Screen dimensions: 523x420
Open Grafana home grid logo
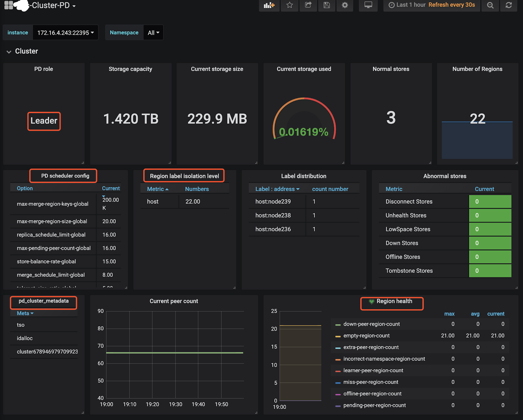9,5
